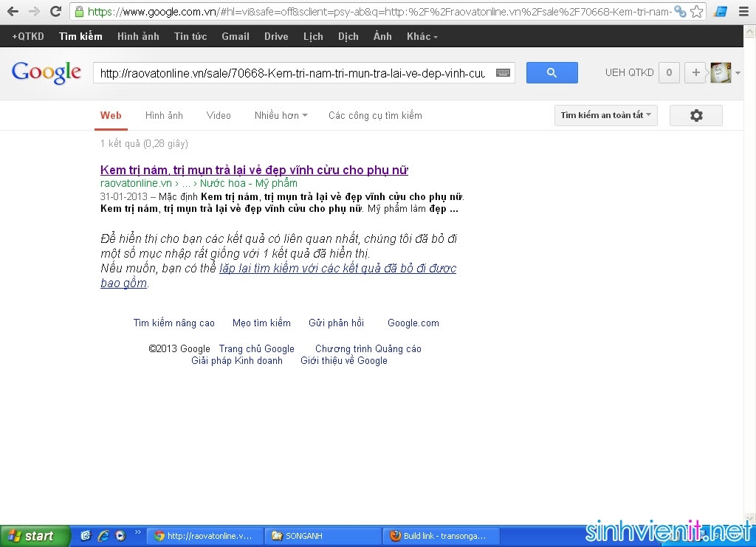Open the Tìm kiếm an toàn tắt dropdown
Viewport: 756px width, 547px height.
point(605,116)
